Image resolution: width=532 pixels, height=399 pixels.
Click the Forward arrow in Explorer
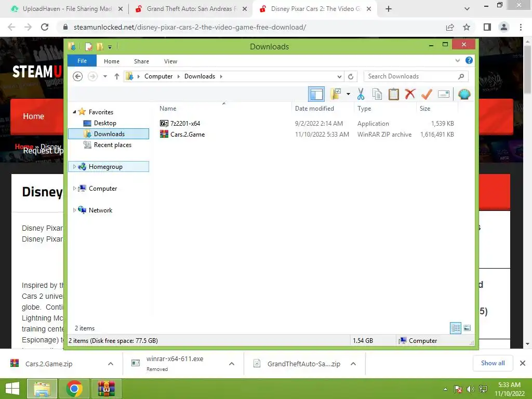pos(92,76)
